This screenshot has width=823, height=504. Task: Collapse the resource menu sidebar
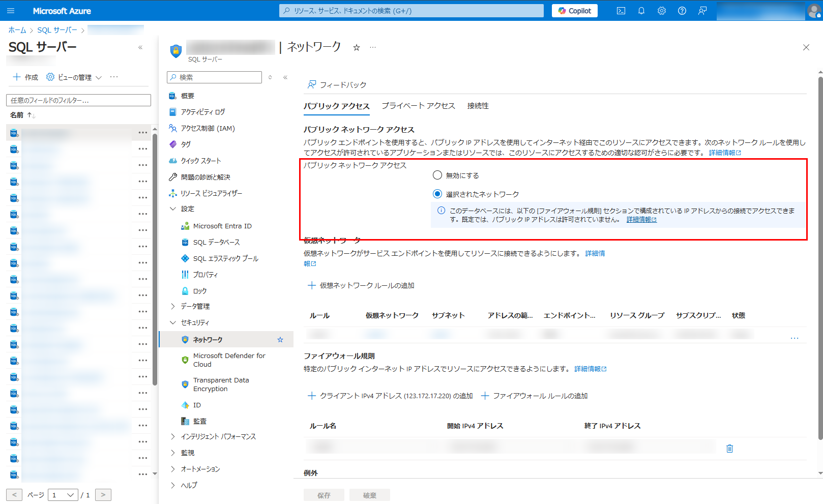tap(285, 77)
